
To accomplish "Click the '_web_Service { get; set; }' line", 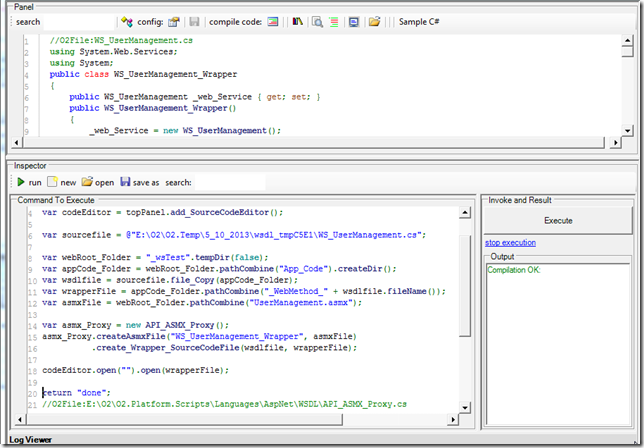I will tap(195, 97).
